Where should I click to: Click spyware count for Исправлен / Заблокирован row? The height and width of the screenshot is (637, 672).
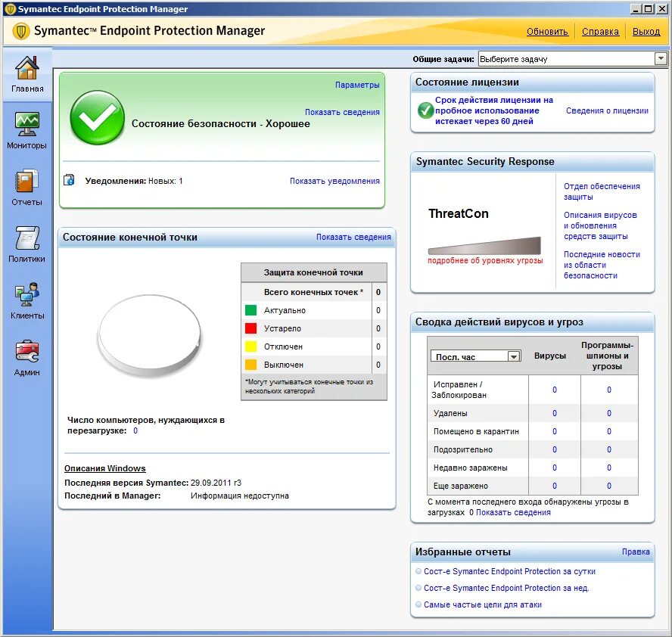[x=609, y=390]
